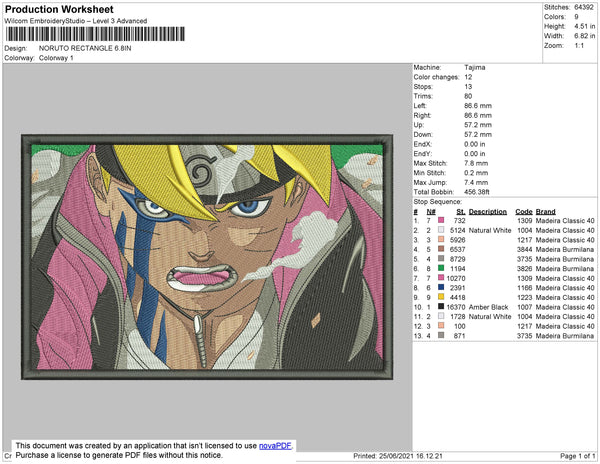The image size is (600, 464).
Task: Click the Printed date 25/06/2021
Action: click(x=396, y=456)
